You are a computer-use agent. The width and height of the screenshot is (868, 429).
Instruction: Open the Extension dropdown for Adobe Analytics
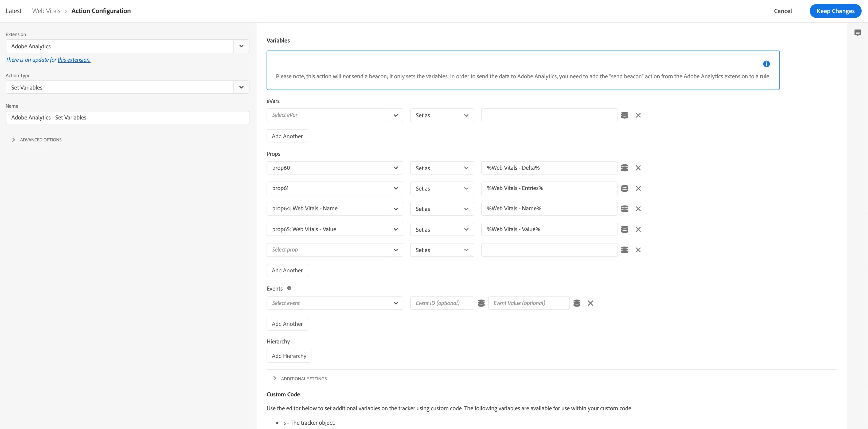click(x=241, y=46)
